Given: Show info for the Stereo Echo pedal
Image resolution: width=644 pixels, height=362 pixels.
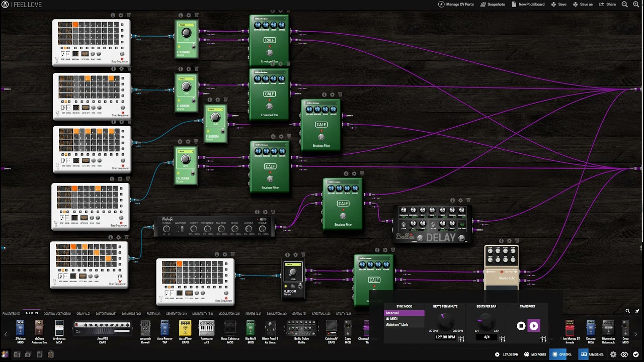Looking at the screenshot, I should [x=501, y=241].
